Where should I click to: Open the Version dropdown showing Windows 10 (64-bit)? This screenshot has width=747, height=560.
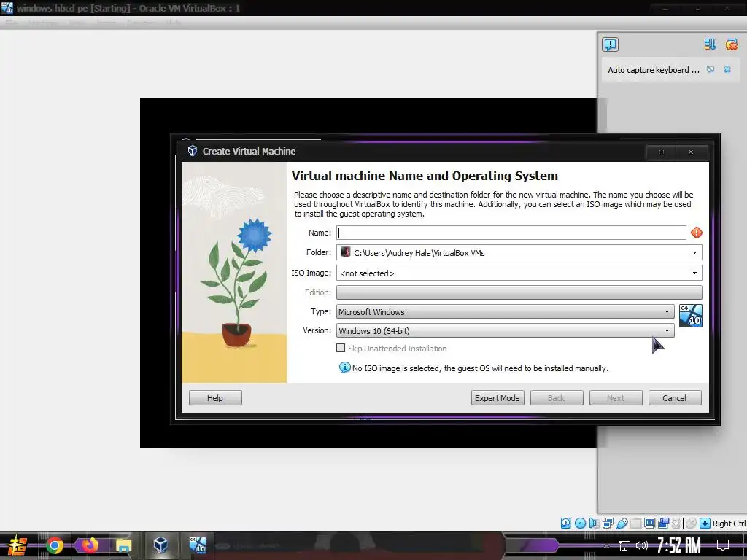(505, 330)
